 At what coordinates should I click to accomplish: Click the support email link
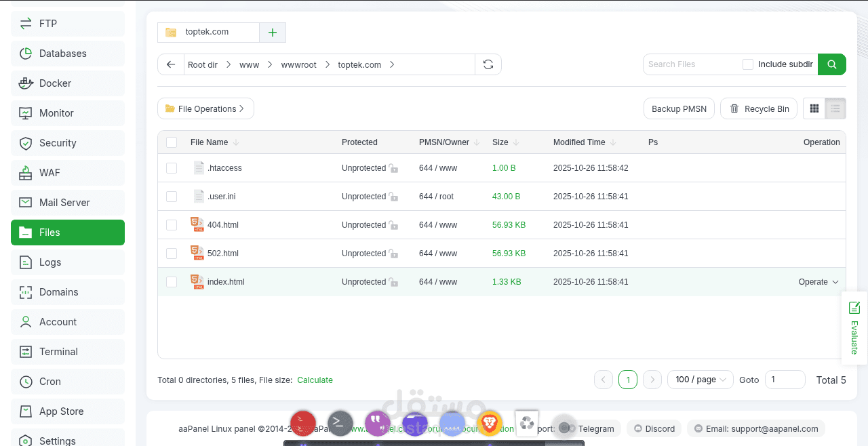click(x=756, y=428)
